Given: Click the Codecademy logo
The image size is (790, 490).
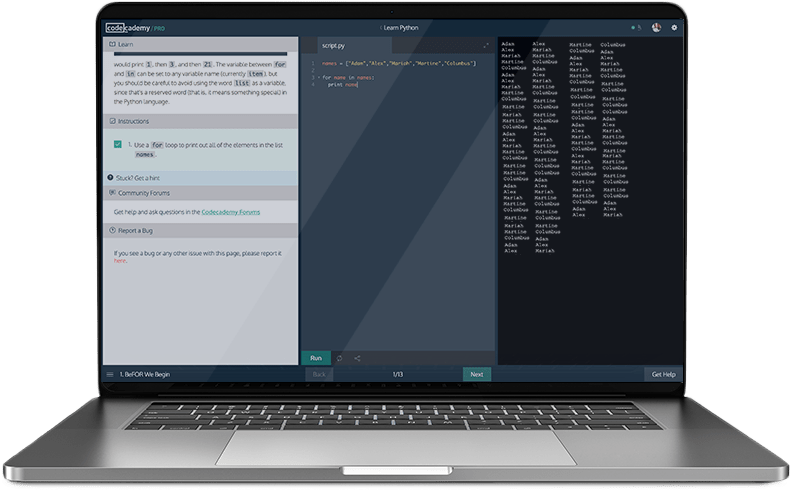Looking at the screenshot, I should [x=128, y=28].
